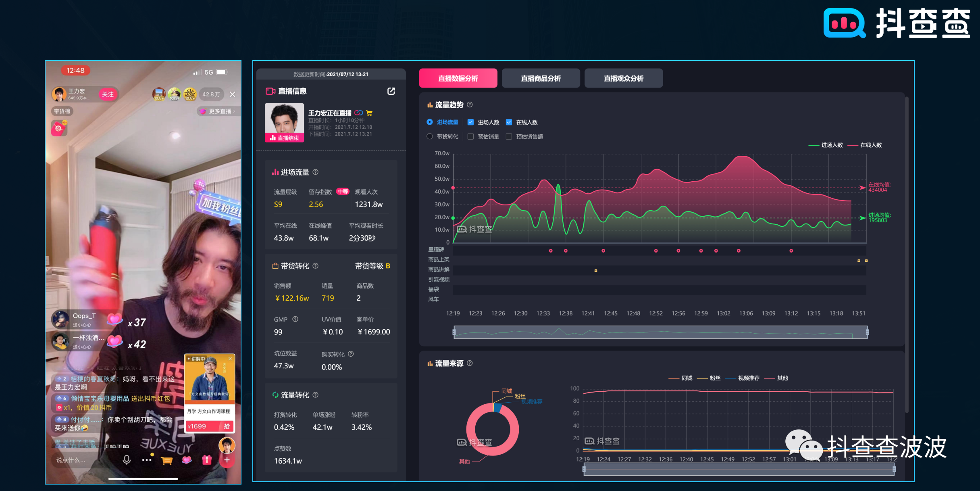Select the 带货转化 radio button
This screenshot has width=980, height=491.
(x=429, y=136)
